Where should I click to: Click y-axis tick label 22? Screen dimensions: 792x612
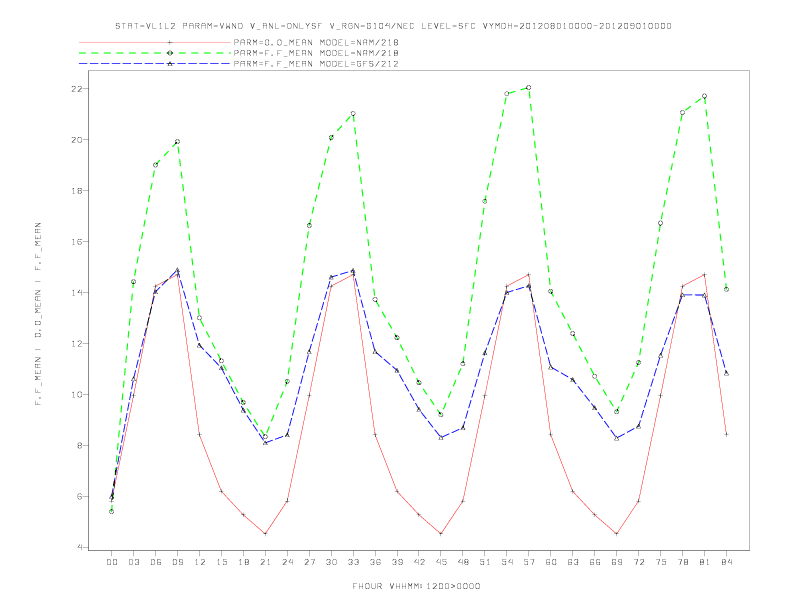(76, 89)
